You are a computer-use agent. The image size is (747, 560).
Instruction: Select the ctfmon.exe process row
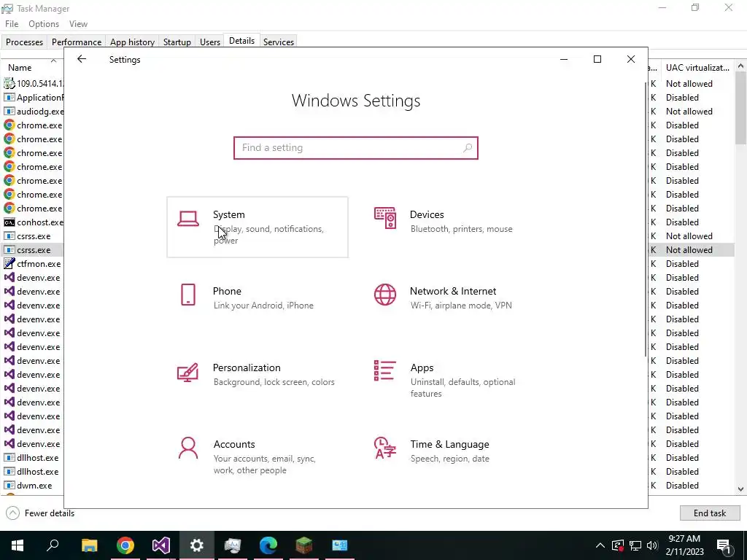tap(34, 264)
